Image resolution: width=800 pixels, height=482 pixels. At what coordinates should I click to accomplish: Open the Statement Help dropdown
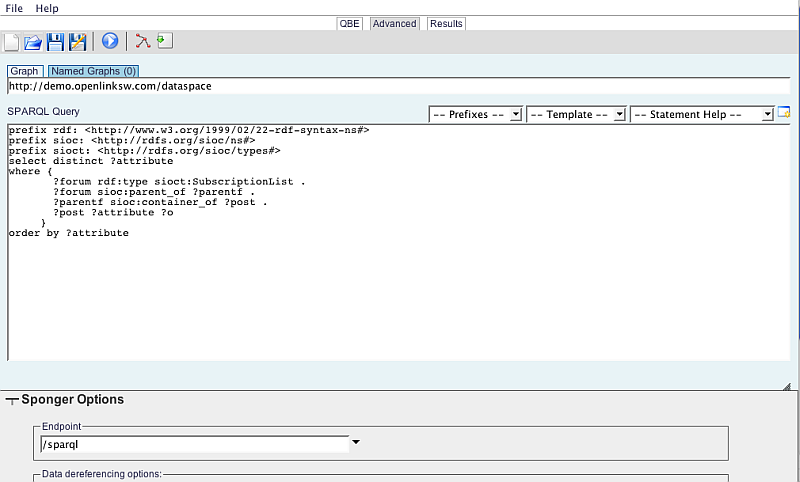703,114
